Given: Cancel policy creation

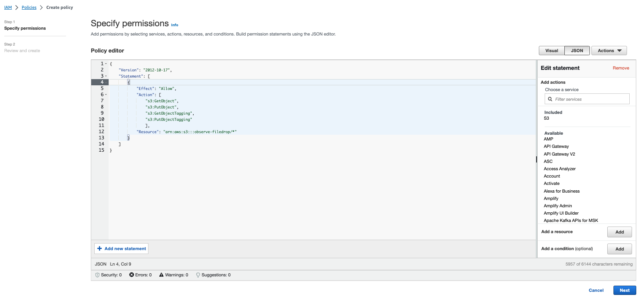Looking at the screenshot, I should 596,290.
